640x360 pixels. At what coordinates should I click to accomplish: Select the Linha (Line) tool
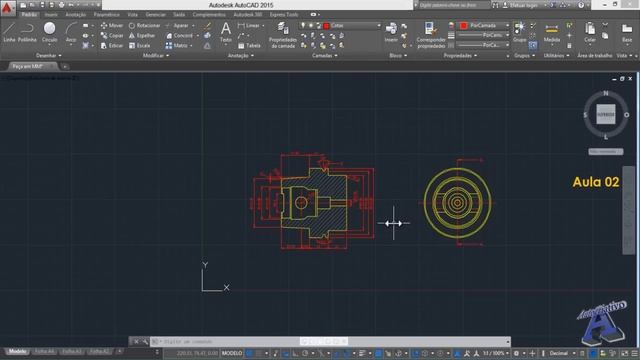coord(9,32)
